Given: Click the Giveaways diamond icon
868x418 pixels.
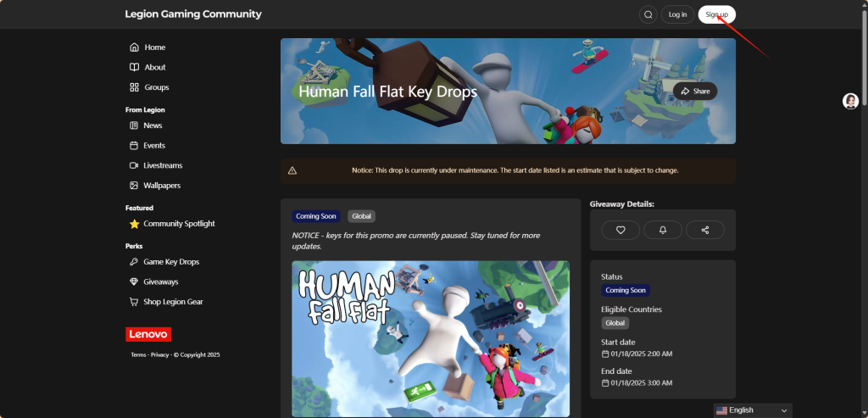Looking at the screenshot, I should tap(133, 281).
